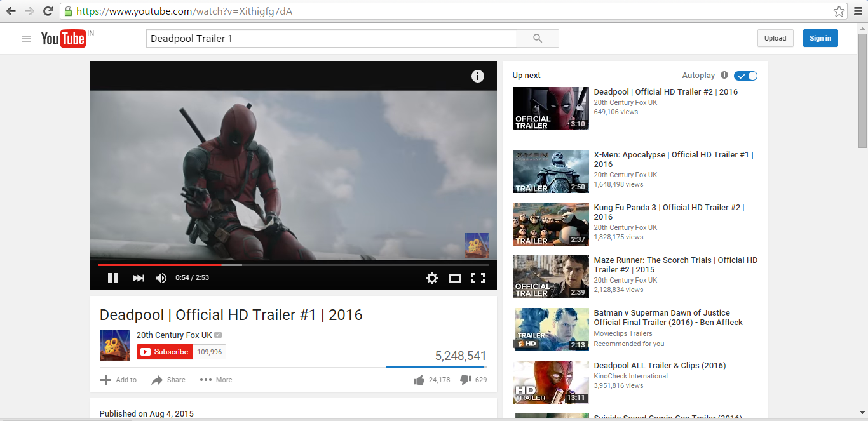Go back using the browser back arrow
Screen dimensions: 868x421
[x=11, y=11]
